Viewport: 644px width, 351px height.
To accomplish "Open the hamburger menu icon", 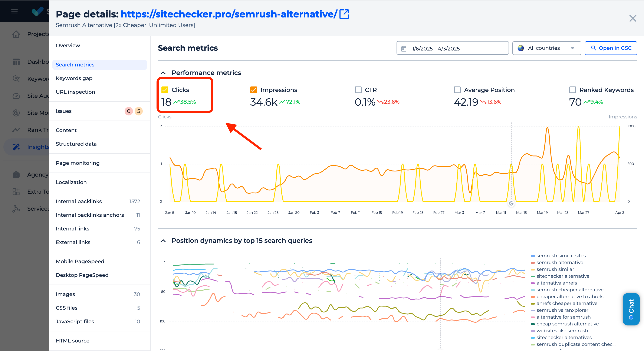I will [14, 11].
